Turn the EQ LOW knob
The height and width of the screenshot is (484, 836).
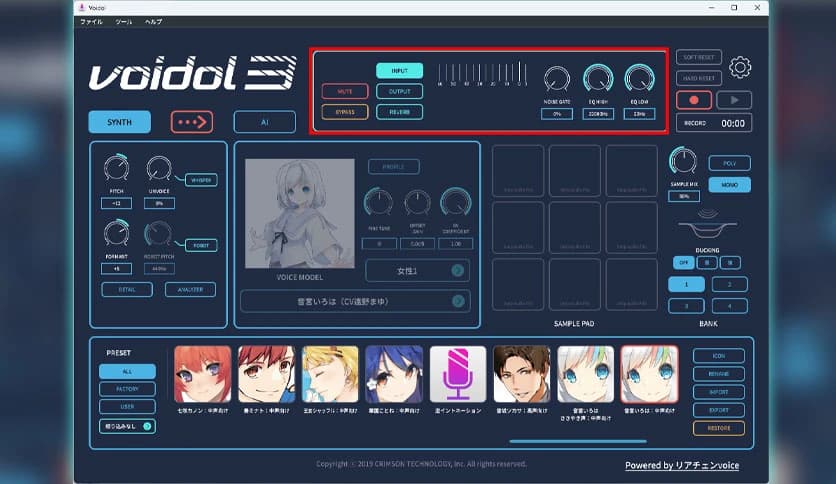639,79
